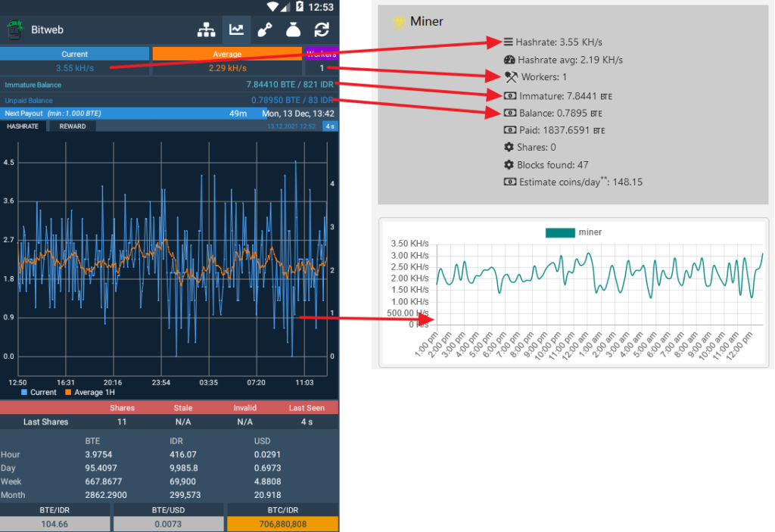
Task: Tap the 49m payout countdown
Action: [238, 114]
